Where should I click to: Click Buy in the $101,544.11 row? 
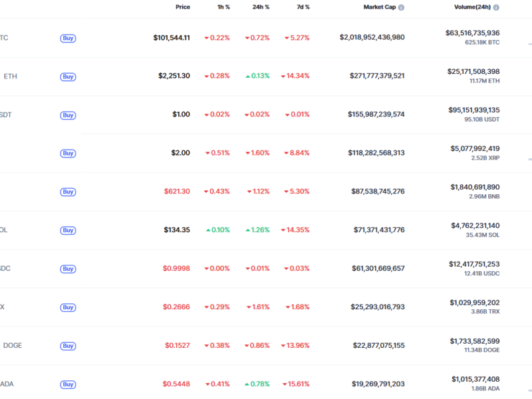click(x=68, y=38)
